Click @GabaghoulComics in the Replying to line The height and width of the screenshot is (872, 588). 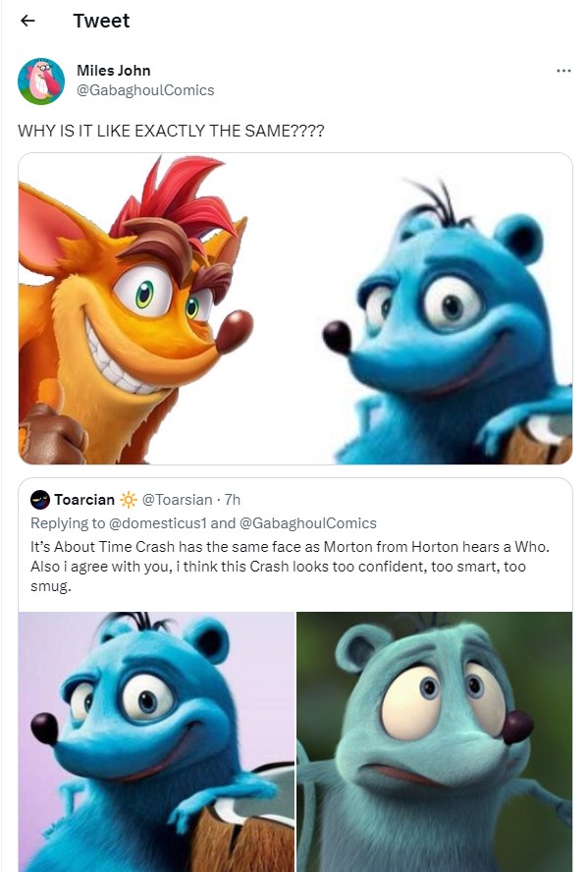pos(308,523)
